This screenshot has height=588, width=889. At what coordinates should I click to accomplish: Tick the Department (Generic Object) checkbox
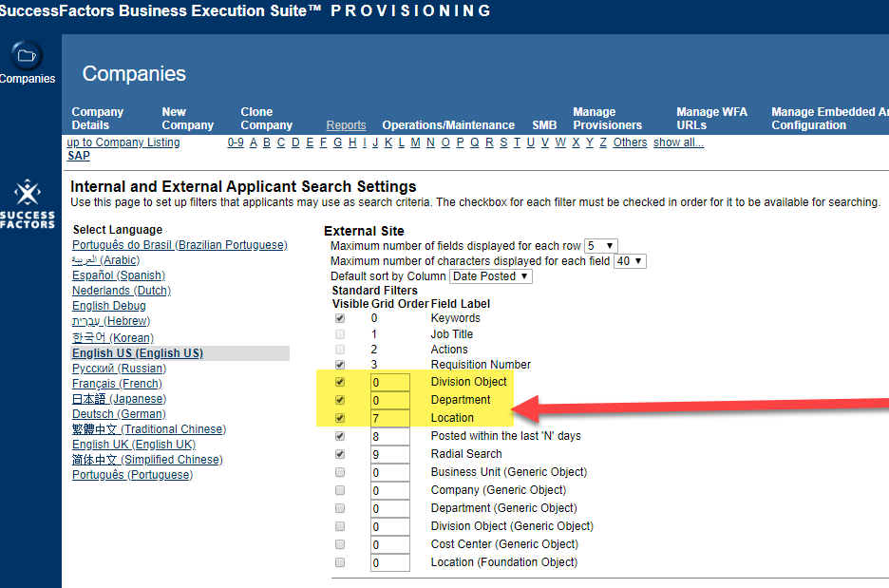coord(340,508)
